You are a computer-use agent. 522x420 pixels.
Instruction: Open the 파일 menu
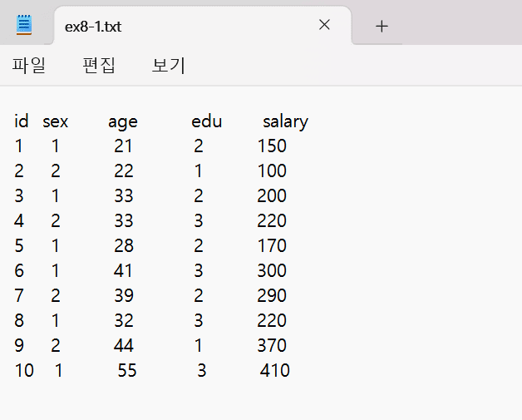29,65
